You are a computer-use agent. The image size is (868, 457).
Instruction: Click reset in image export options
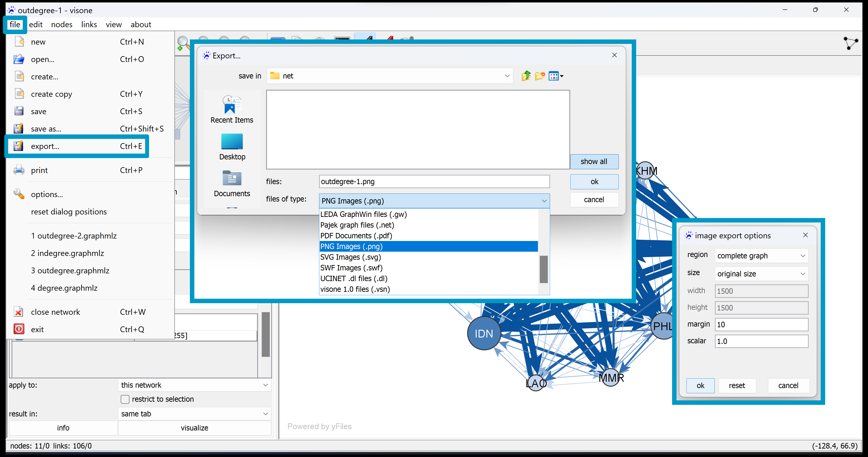737,386
